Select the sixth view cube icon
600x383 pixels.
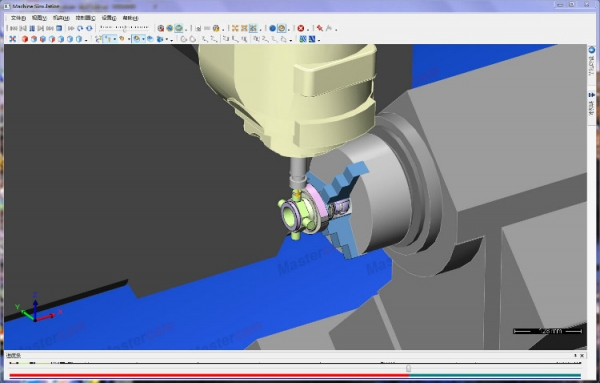(x=70, y=39)
